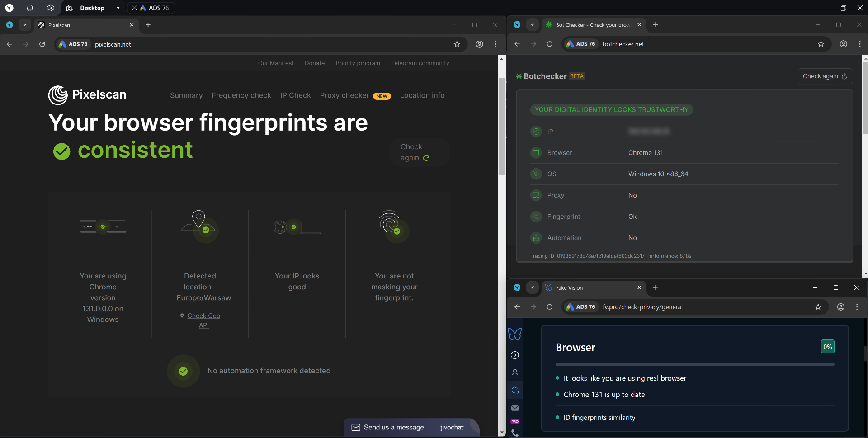Click the 'Chrome 131' value in Botchecker

coord(646,153)
